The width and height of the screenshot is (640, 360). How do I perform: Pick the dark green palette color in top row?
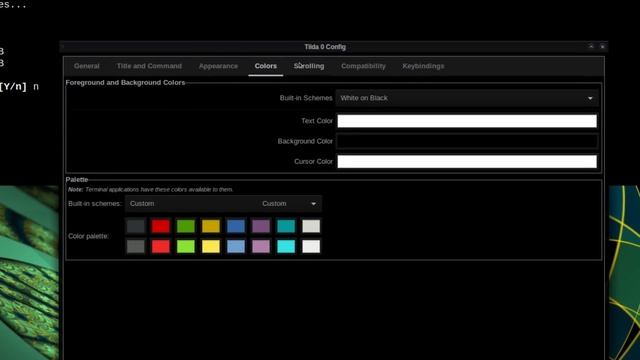click(186, 226)
